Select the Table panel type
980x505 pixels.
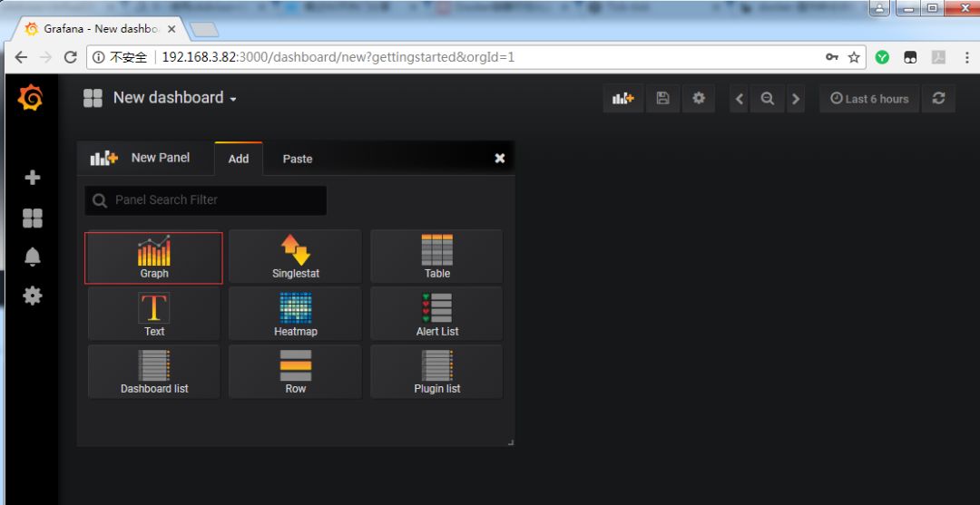(436, 257)
